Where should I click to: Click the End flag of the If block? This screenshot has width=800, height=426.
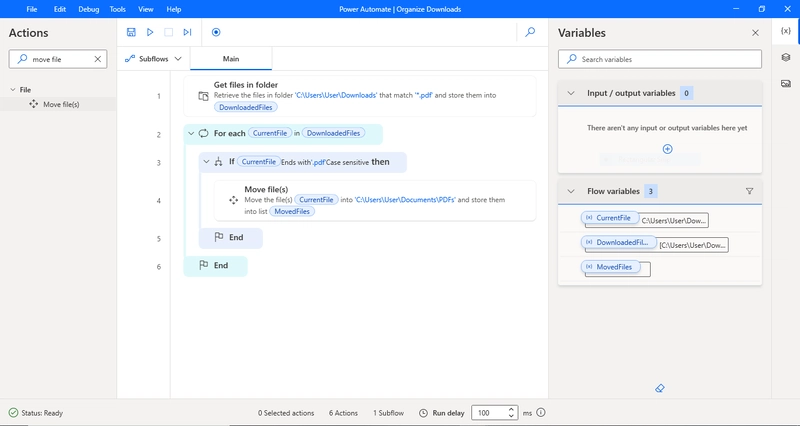[218, 237]
